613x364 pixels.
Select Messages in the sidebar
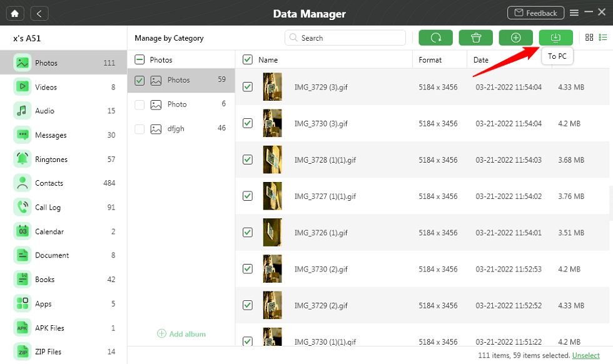pyautogui.click(x=51, y=135)
